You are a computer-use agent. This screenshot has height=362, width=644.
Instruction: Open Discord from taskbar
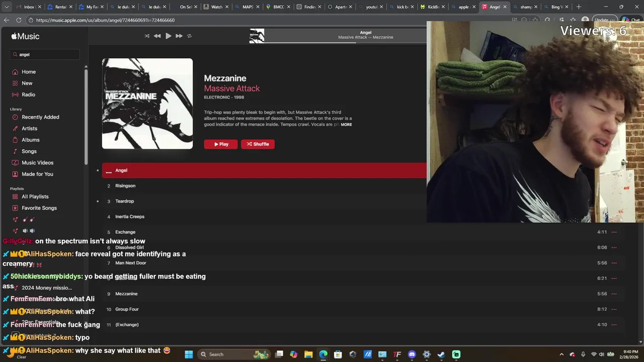pyautogui.click(x=412, y=354)
